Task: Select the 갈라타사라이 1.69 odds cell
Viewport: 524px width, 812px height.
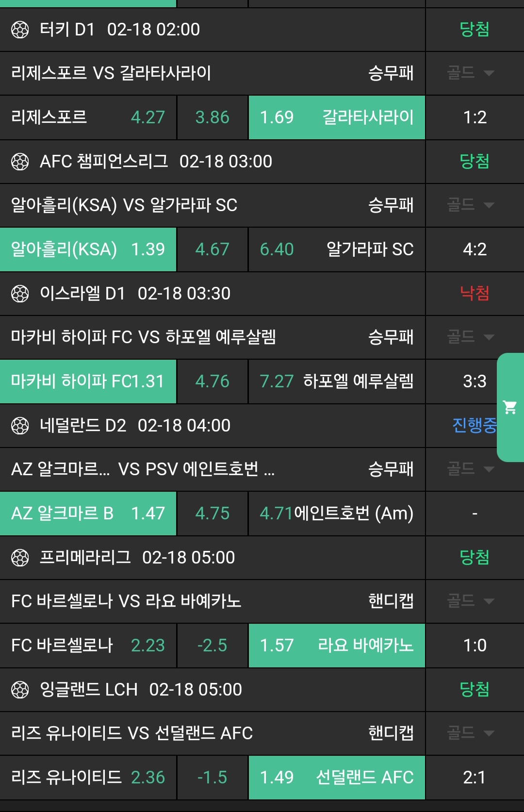Action: 337,117
